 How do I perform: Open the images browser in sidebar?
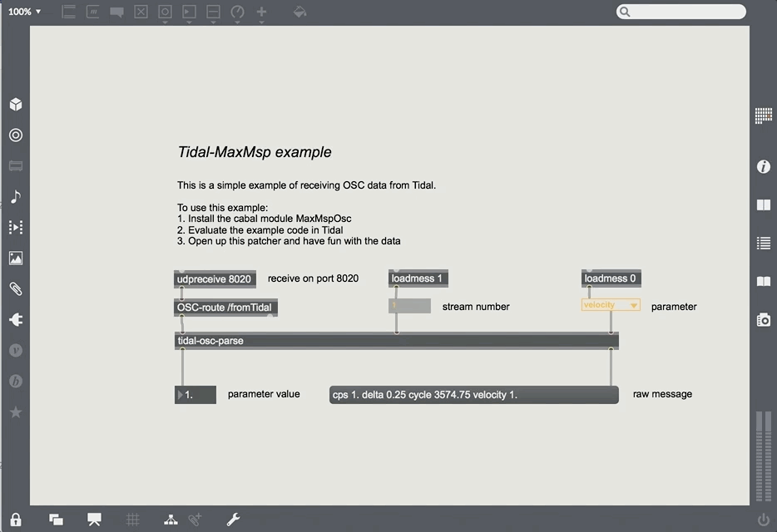coord(16,258)
